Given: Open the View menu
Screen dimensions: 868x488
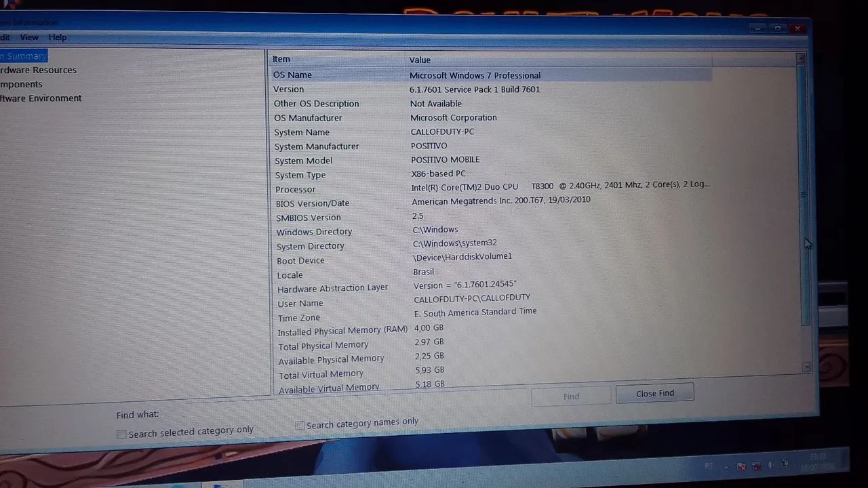Looking at the screenshot, I should click(29, 37).
